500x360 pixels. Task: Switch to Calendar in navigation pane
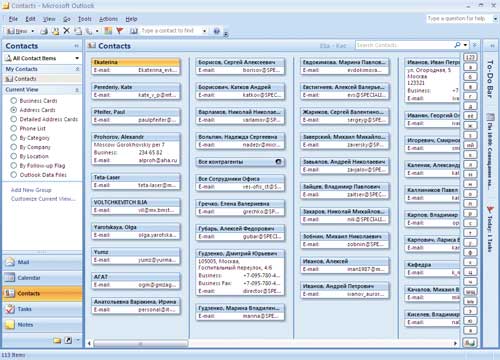point(42,278)
